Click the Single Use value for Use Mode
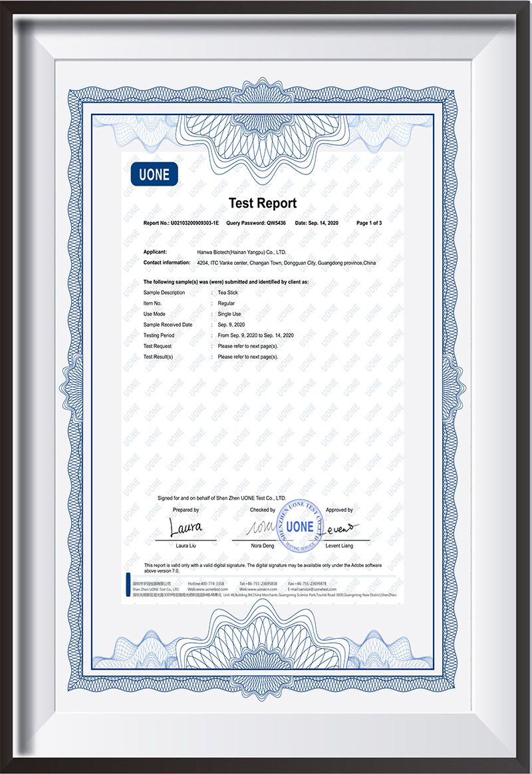532x774 pixels. click(229, 314)
